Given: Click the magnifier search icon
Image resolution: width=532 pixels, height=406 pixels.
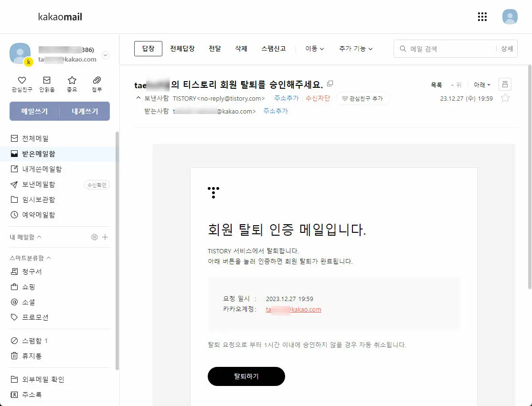Looking at the screenshot, I should pyautogui.click(x=403, y=49).
